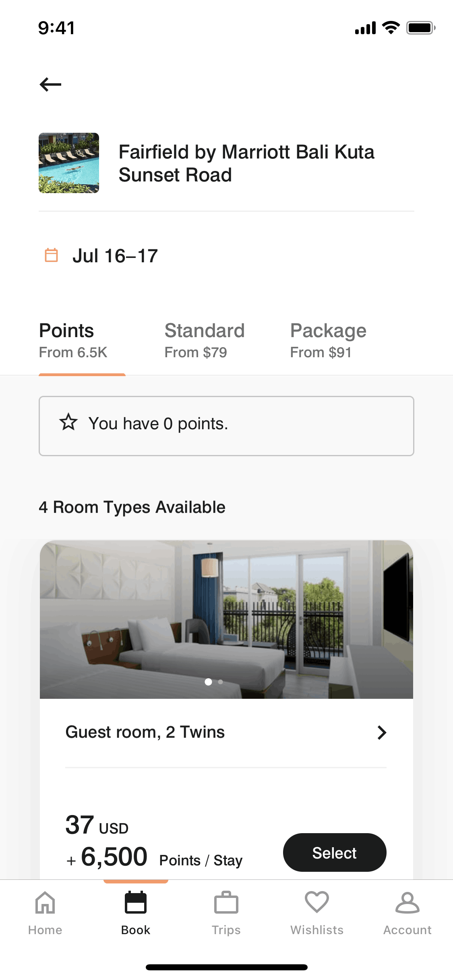Tap the hotel pool thumbnail image
453x980 pixels.
click(69, 163)
